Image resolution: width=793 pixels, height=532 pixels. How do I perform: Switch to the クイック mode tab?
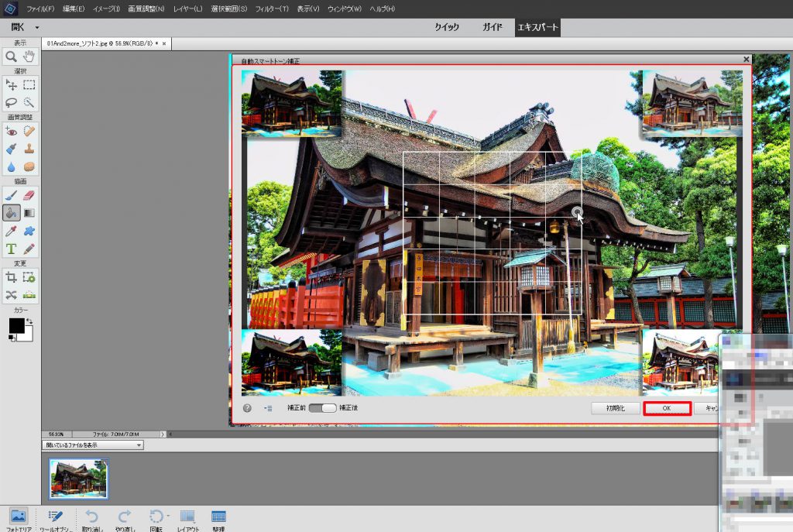pos(446,27)
